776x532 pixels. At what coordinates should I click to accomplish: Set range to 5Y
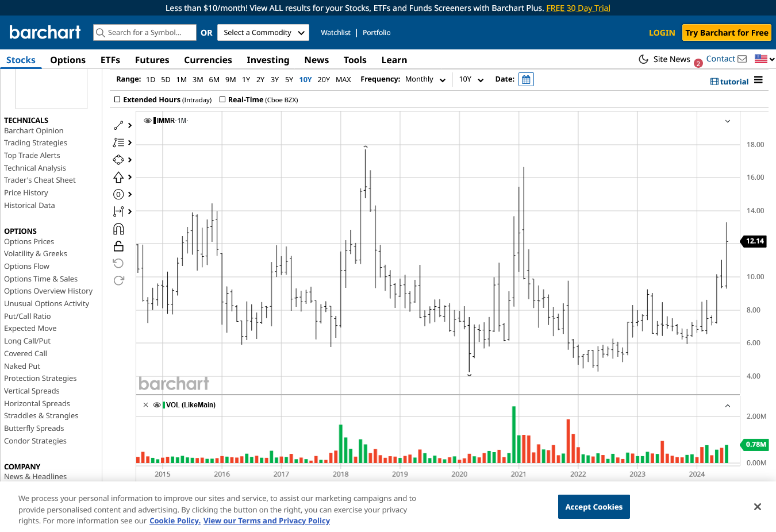(x=289, y=80)
